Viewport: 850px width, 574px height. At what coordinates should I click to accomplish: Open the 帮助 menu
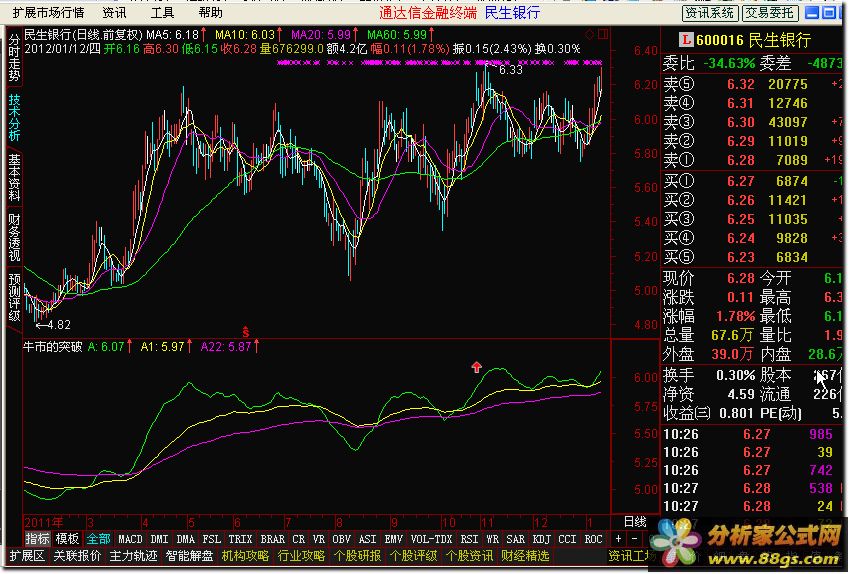tap(210, 12)
